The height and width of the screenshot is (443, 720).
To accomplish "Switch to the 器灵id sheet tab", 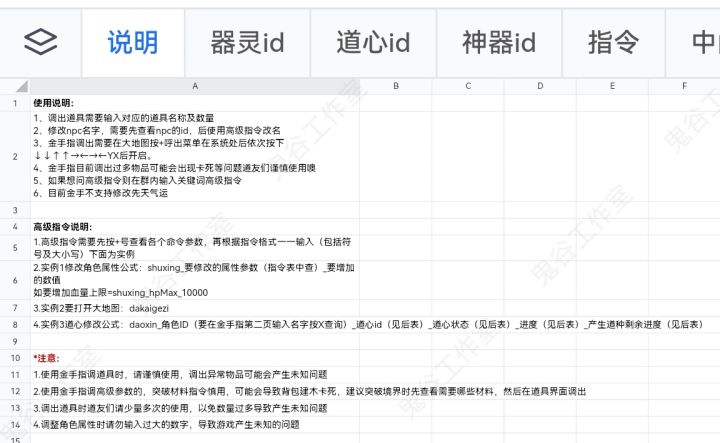I will [248, 43].
